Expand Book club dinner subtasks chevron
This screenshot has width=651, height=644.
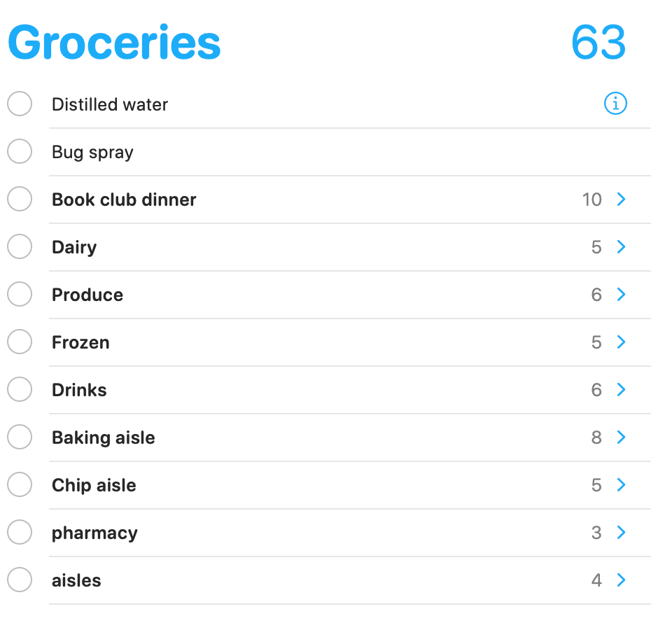point(621,199)
